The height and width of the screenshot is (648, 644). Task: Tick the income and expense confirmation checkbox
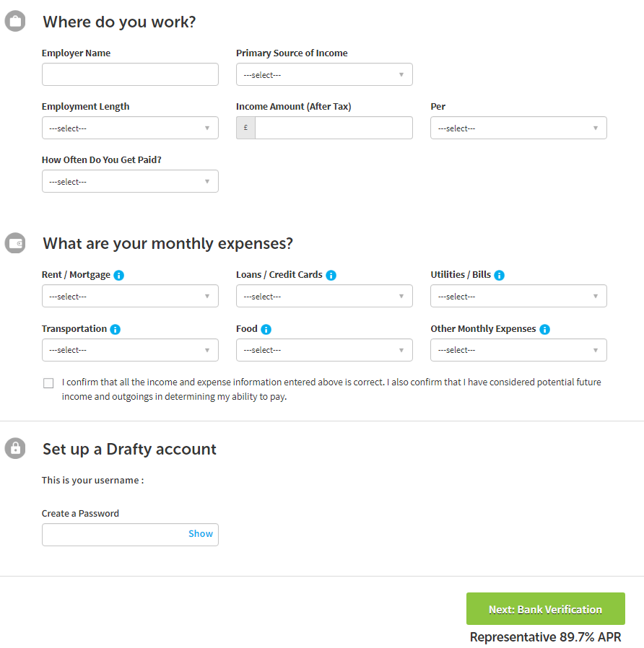[x=48, y=383]
